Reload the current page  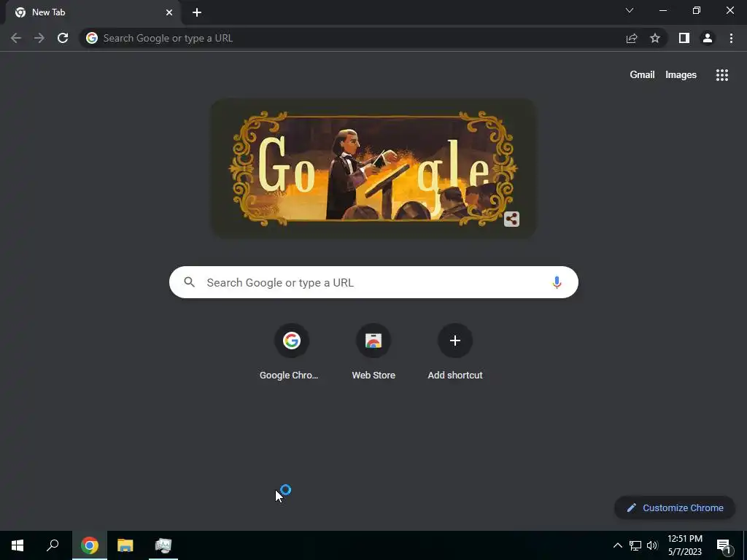[x=63, y=38]
